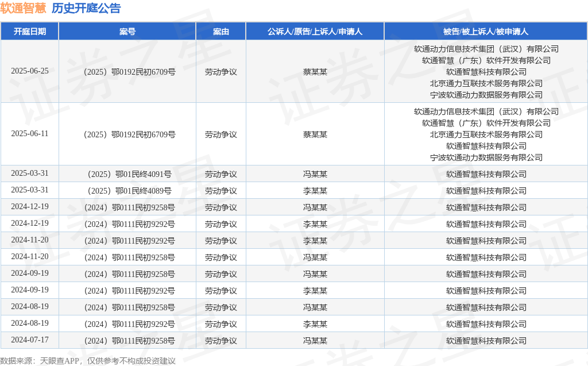Click the 案由 column header

(x=221, y=32)
